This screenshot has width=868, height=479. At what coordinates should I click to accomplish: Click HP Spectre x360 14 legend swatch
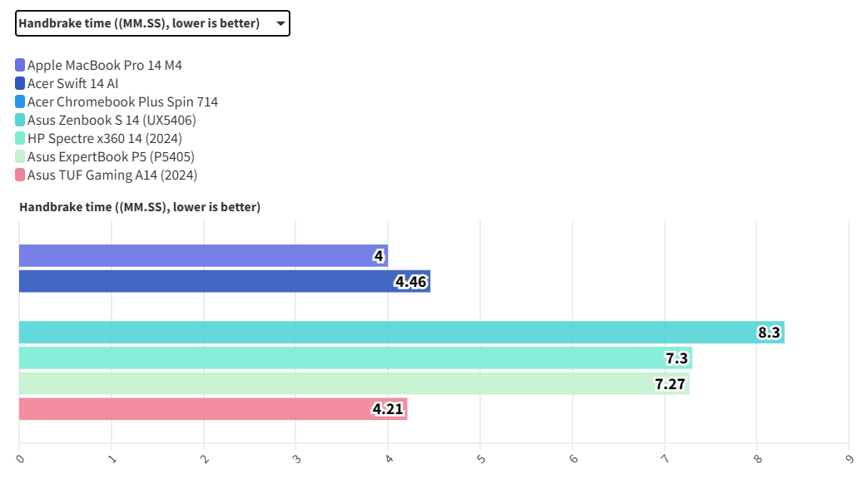pos(20,138)
